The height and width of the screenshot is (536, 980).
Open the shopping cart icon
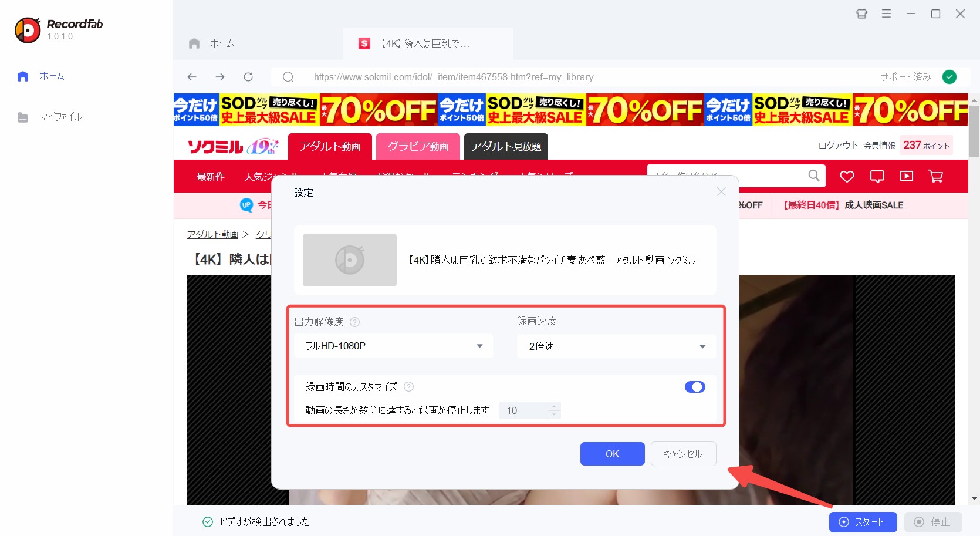tap(936, 176)
